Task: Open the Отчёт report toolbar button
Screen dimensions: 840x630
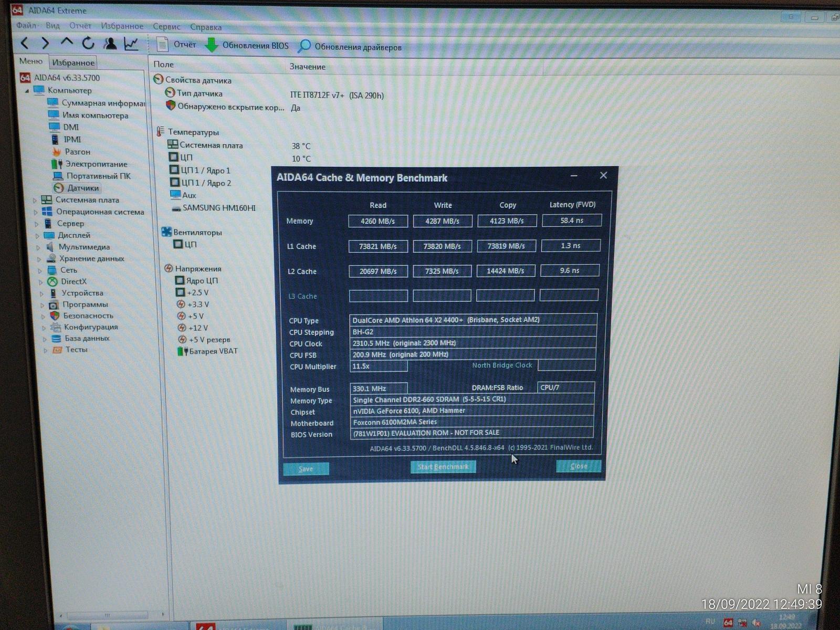Action: click(177, 45)
